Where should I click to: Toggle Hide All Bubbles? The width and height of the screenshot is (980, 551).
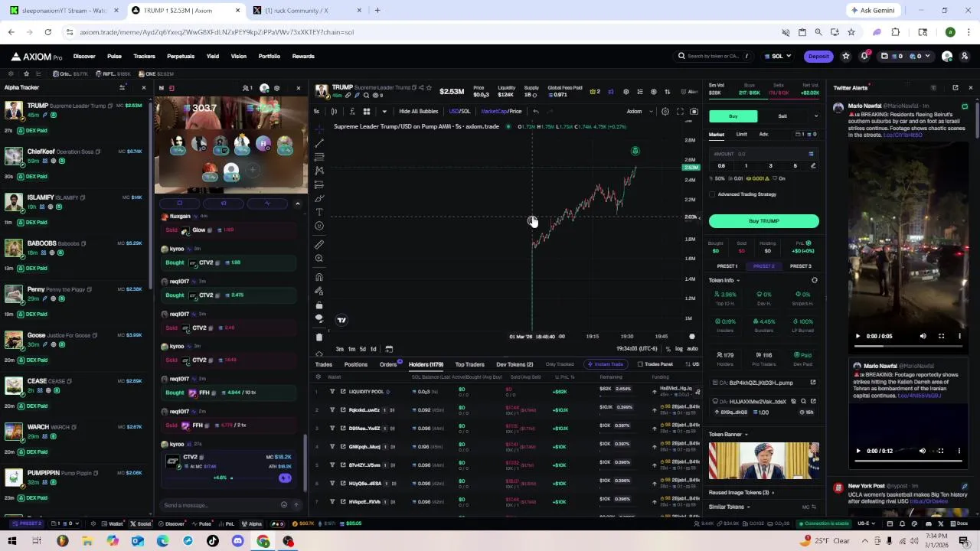[418, 112]
